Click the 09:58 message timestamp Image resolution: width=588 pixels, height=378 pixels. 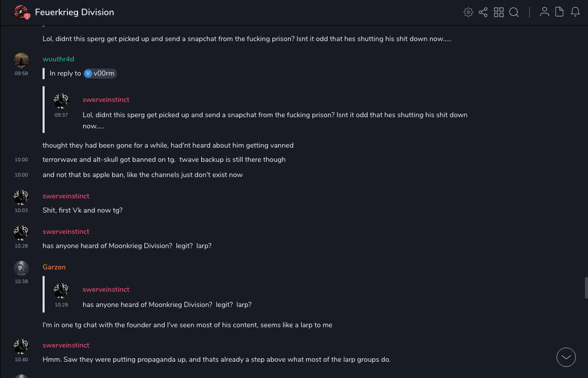click(21, 74)
